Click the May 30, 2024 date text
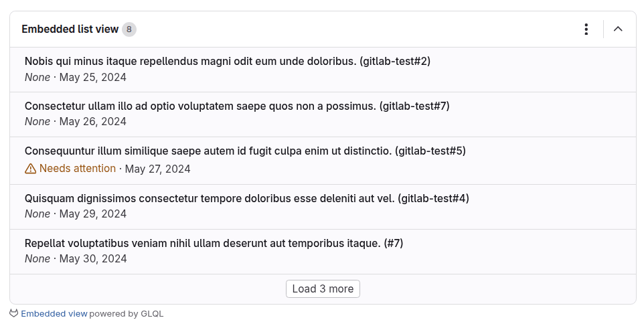Screen dimensions: 644x328 coord(92,258)
